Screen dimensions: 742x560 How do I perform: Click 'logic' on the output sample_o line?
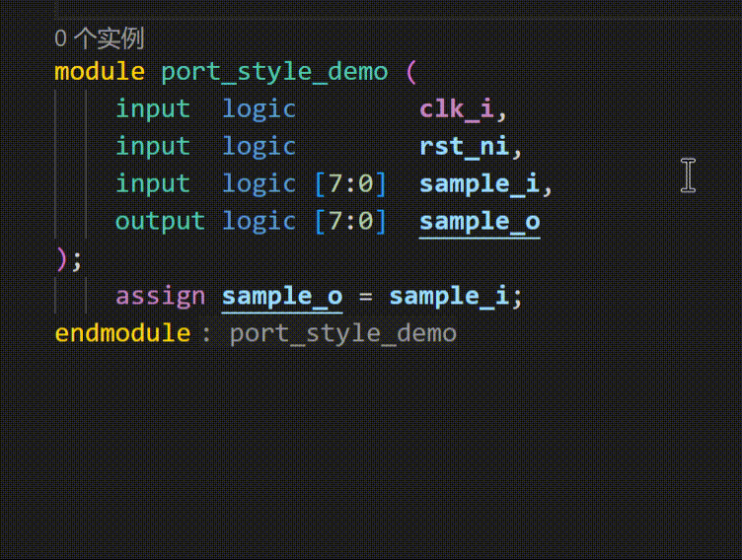tap(259, 222)
